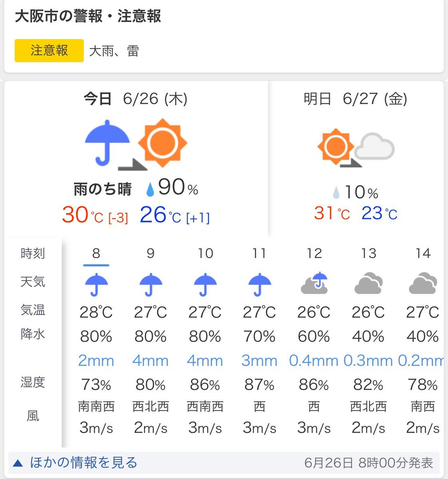Image resolution: width=448 pixels, height=479 pixels.
Task: Select the 今日 6/26 (木) forecast tab
Action: click(136, 99)
